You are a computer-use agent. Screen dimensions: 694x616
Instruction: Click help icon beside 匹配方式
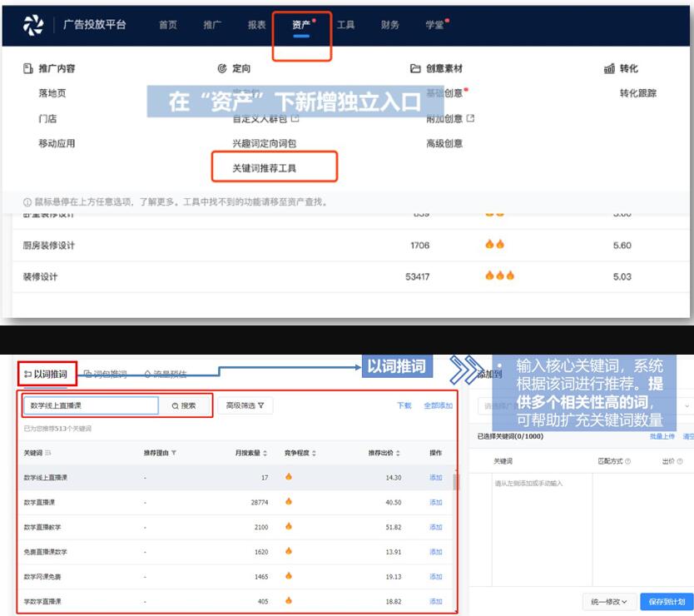627,461
